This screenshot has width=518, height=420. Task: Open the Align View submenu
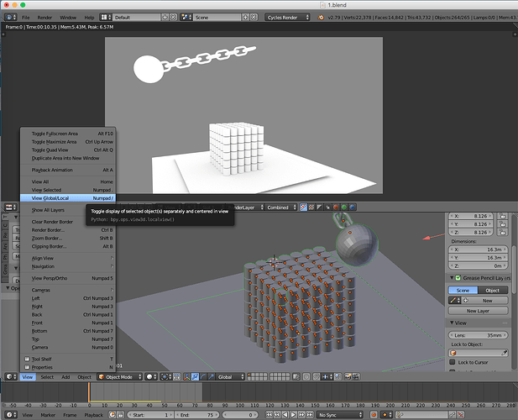[68, 258]
